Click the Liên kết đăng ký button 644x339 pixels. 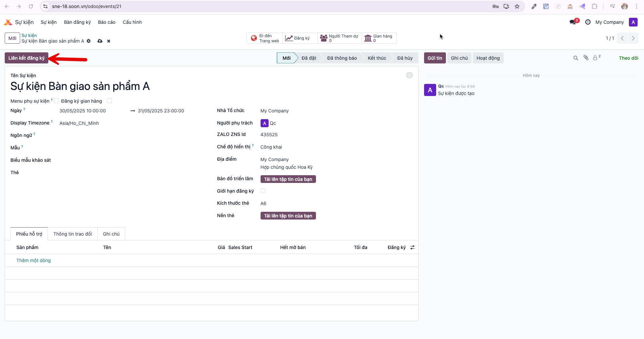pos(27,58)
